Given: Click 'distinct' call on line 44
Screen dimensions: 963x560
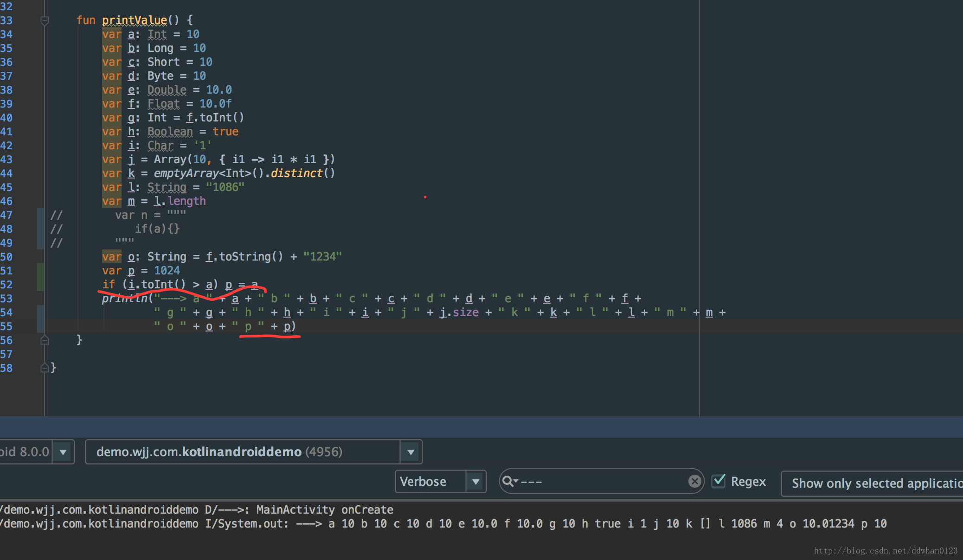Looking at the screenshot, I should coord(297,173).
